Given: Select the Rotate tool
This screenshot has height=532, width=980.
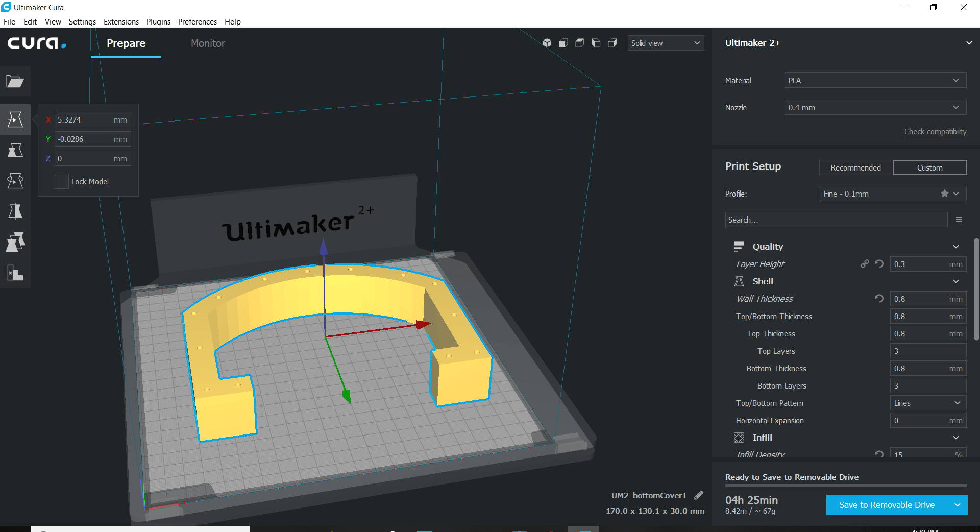Looking at the screenshot, I should (15, 181).
